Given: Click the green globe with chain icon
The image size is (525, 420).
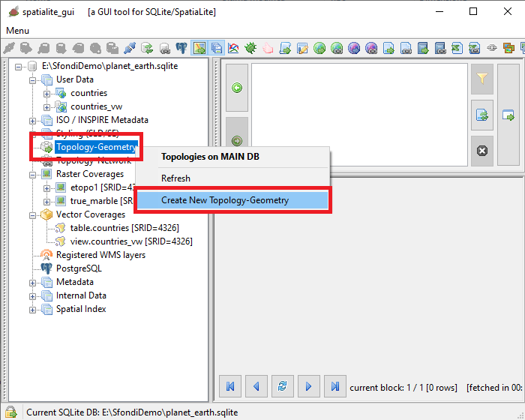Looking at the screenshot, I should pos(337,48).
